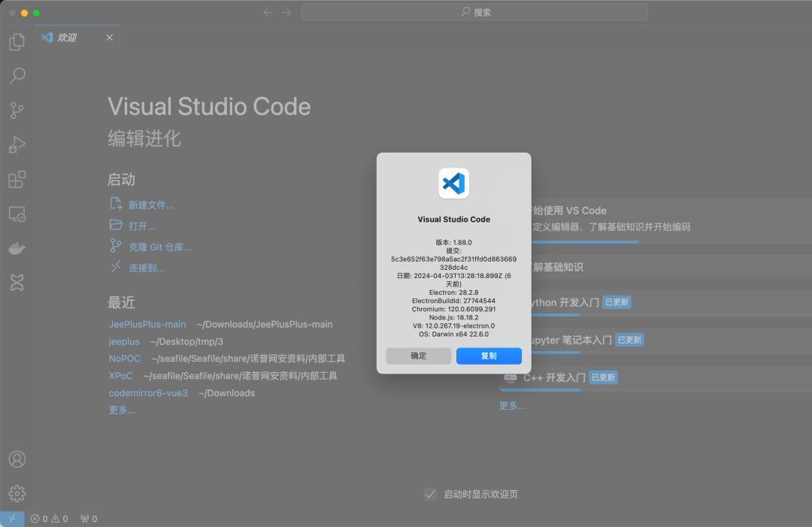Screen dimensions: 812x527
Task: Click the folder icon beside 打开
Action: point(116,225)
